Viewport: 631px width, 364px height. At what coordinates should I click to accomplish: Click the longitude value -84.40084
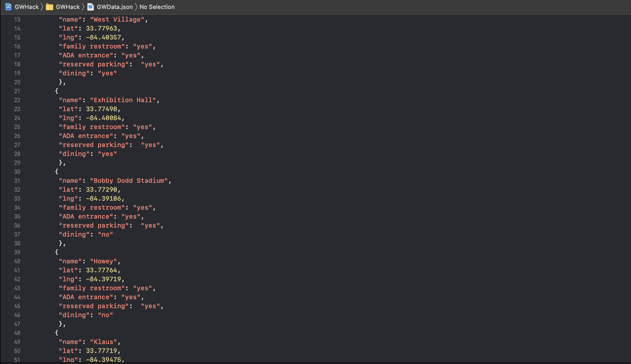tap(103, 118)
